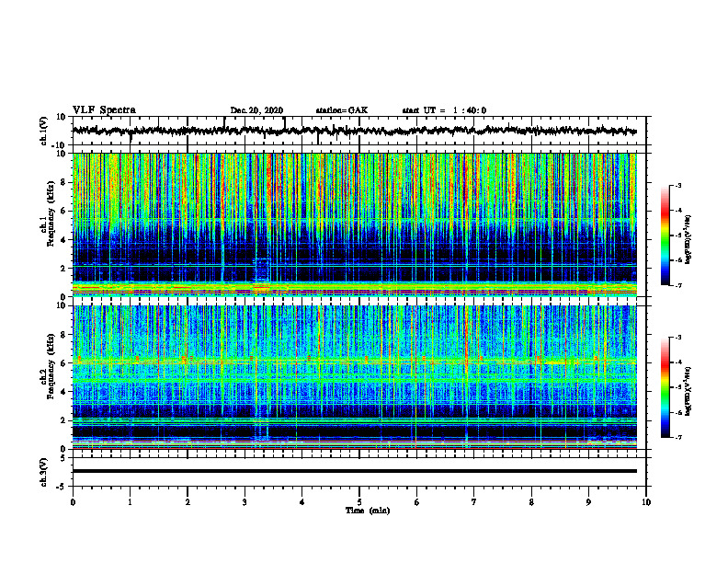The image size is (728, 563).
Task: Click the "-3" tick on lower color bar
Action: coord(677,338)
